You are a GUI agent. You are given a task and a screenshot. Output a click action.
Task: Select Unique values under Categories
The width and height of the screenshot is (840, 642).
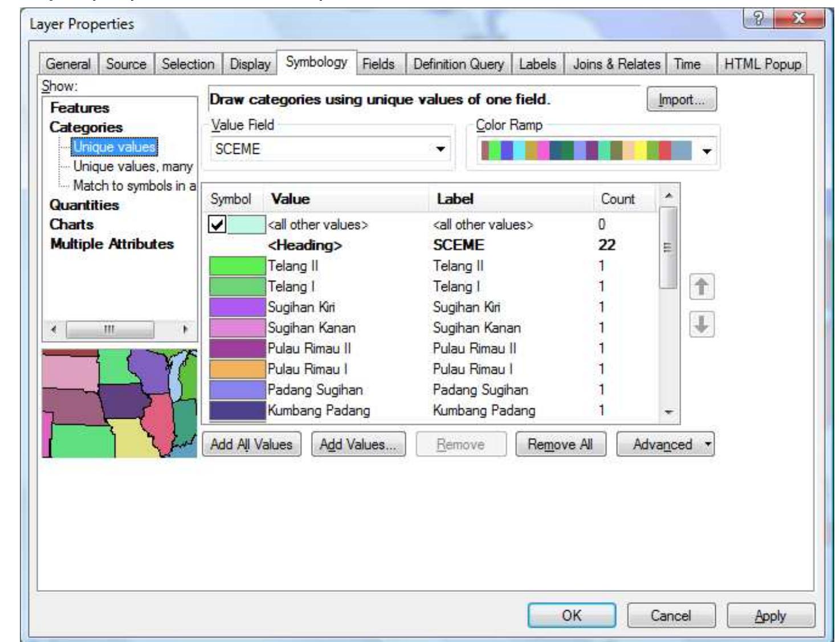[x=114, y=147]
